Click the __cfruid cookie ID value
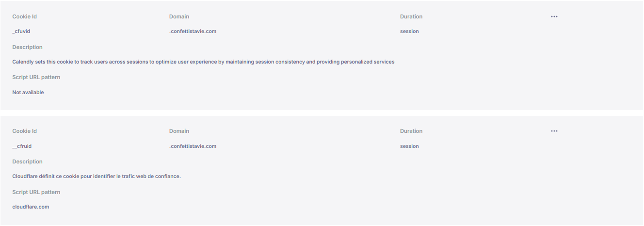644x226 pixels. (x=22, y=146)
